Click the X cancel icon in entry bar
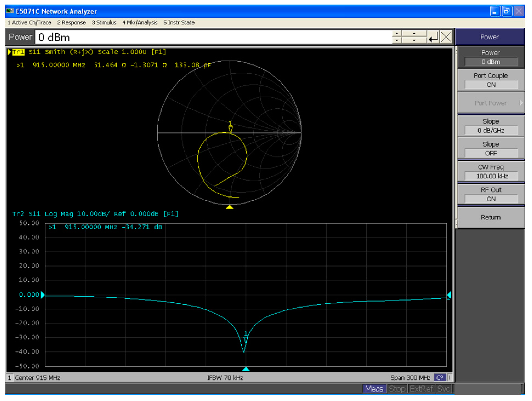The height and width of the screenshot is (401, 532). [x=446, y=37]
